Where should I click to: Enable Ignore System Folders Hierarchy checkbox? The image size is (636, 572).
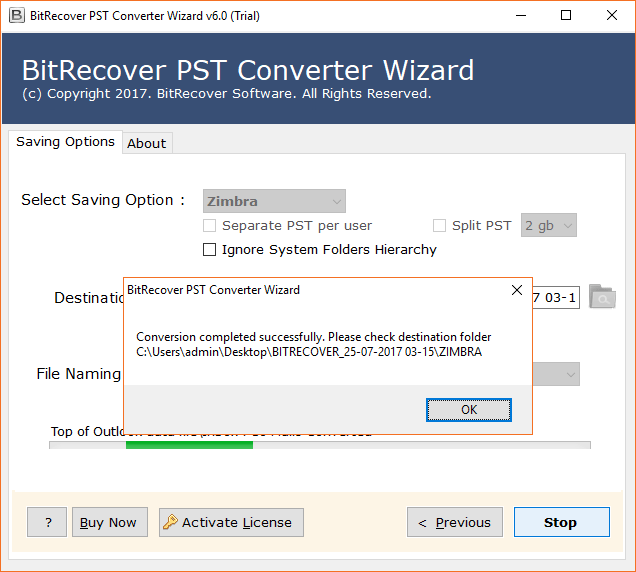click(209, 249)
